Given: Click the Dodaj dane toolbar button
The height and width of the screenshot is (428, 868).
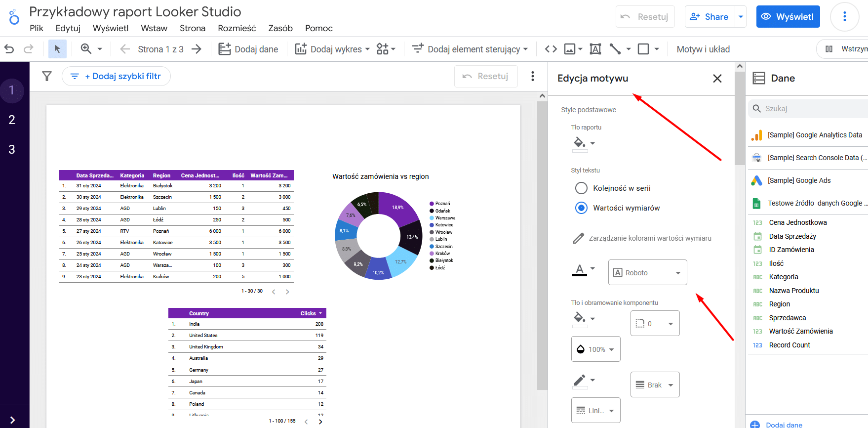Looking at the screenshot, I should pos(248,49).
